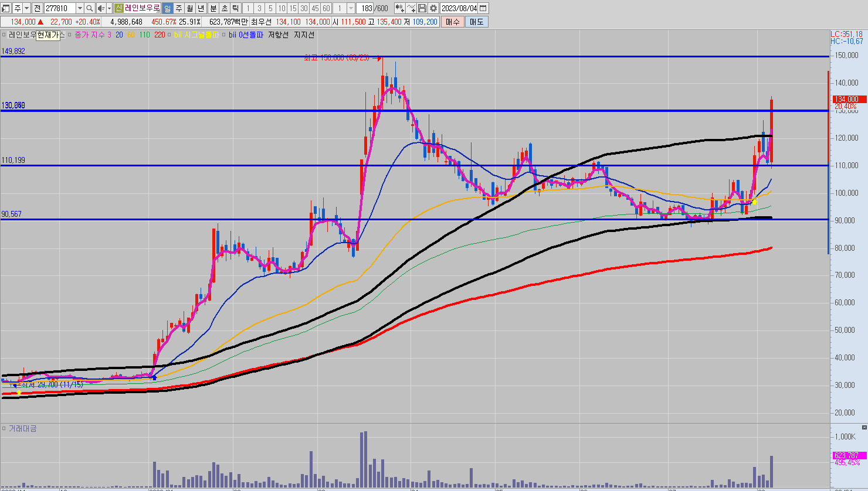Switch to the 월 monthly period
This screenshot has width=868, height=491.
click(x=190, y=8)
